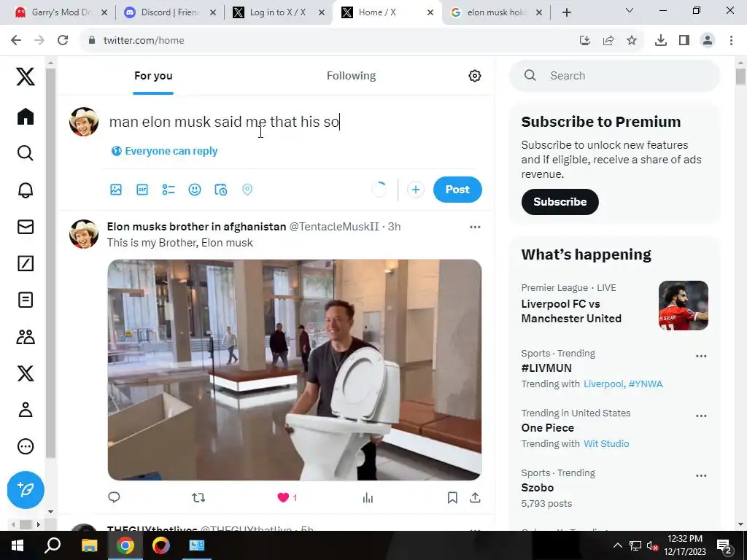Open more menu for Szobo trend
The image size is (747, 560).
pos(701,475)
